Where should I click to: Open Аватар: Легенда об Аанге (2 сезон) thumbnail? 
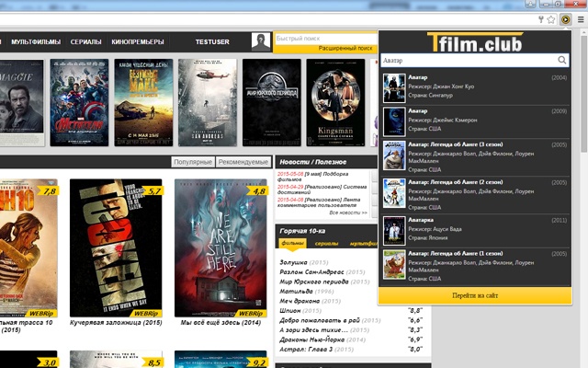coord(394,193)
